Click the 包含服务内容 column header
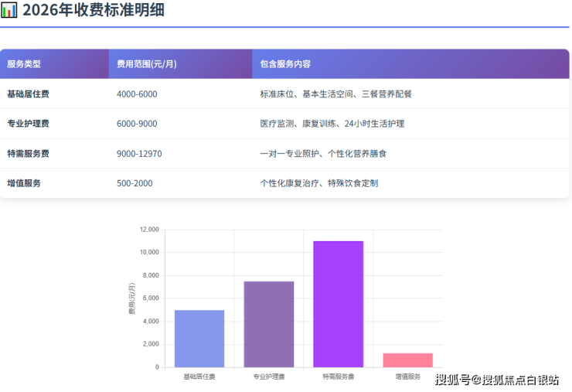The height and width of the screenshot is (392, 572). 285,64
